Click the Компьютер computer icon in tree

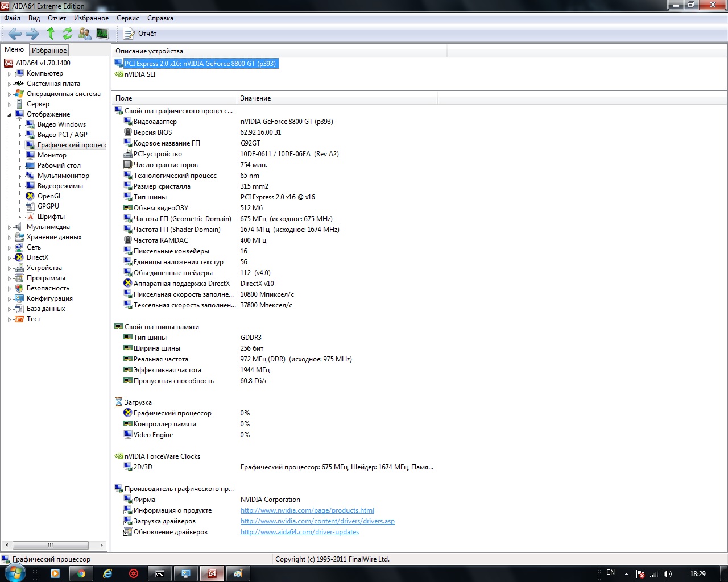point(19,73)
